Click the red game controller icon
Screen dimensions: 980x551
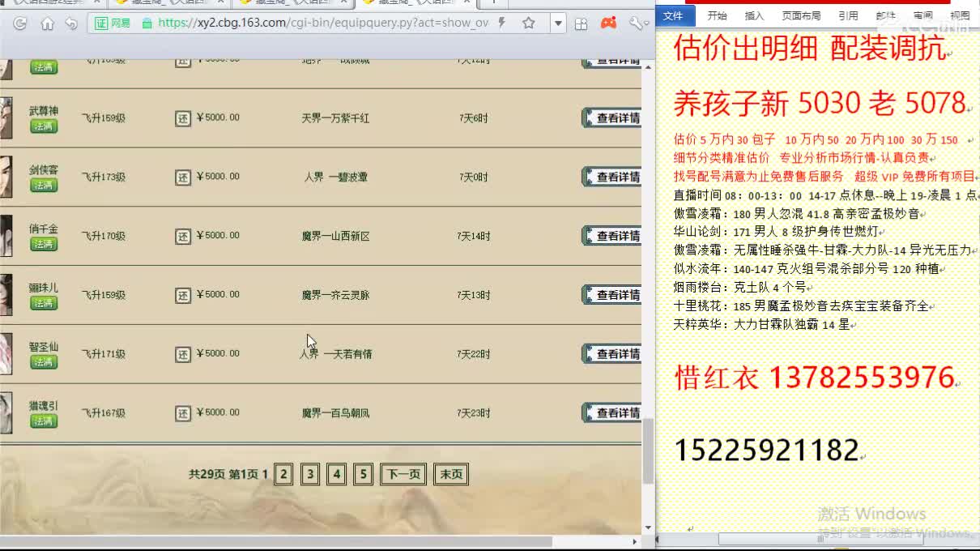608,23
